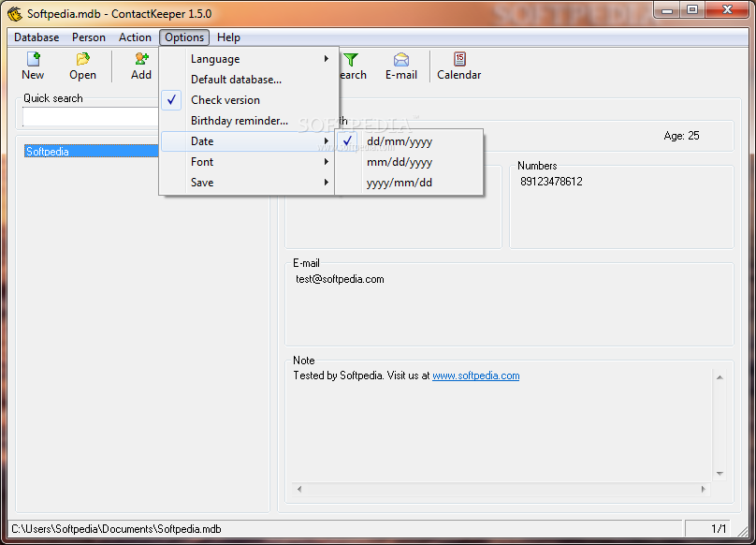The height and width of the screenshot is (545, 756).
Task: Open the www.softpedia.com link in Note
Action: click(476, 376)
